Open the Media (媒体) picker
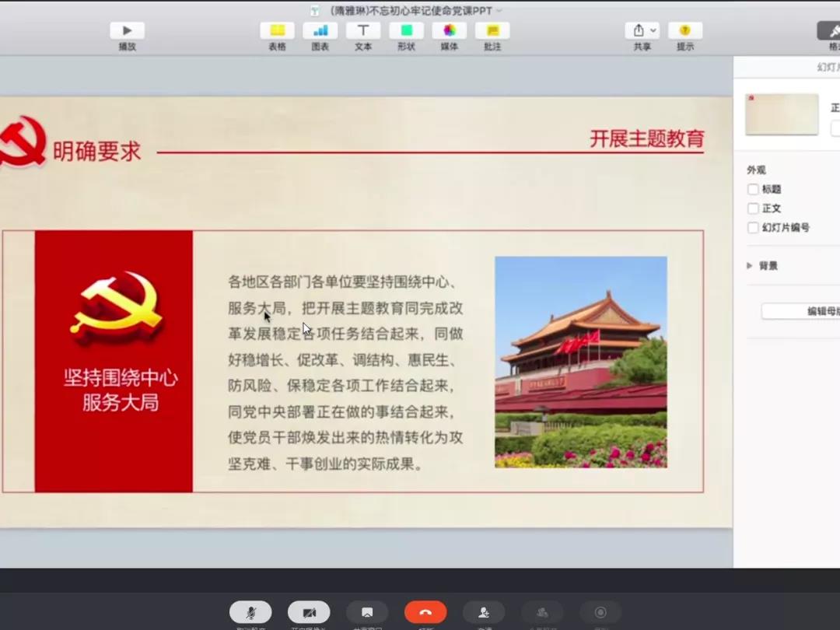 point(450,31)
